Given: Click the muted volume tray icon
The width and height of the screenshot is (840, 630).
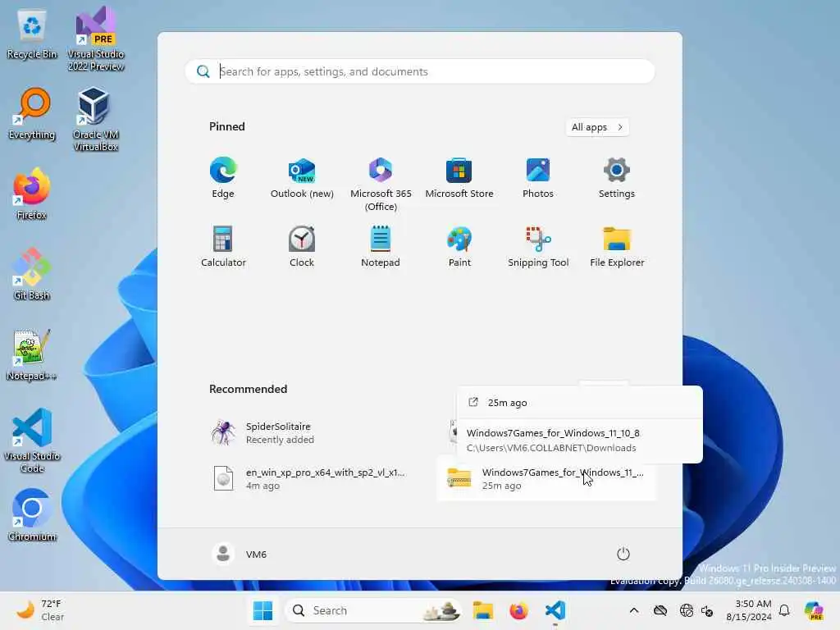Looking at the screenshot, I should [707, 610].
